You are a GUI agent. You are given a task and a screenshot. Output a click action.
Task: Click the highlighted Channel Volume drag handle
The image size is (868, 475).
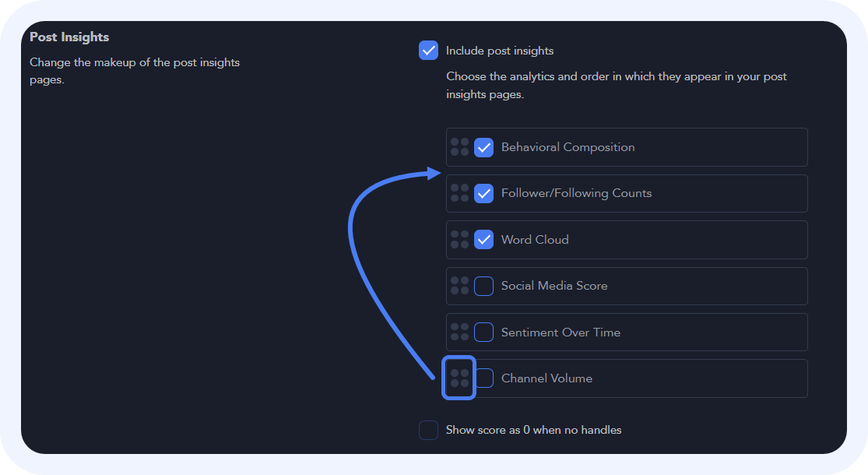click(459, 378)
